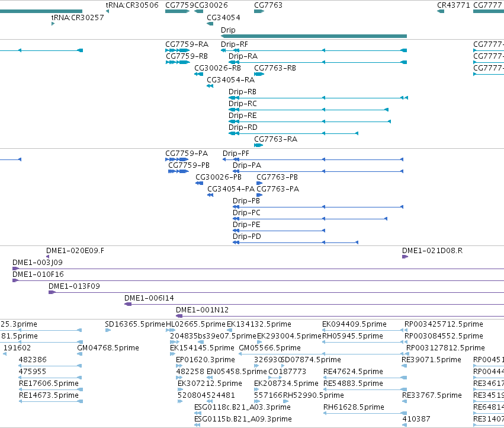Select the SD07874.5prime EST label
504x428 pixels.
click(311, 360)
